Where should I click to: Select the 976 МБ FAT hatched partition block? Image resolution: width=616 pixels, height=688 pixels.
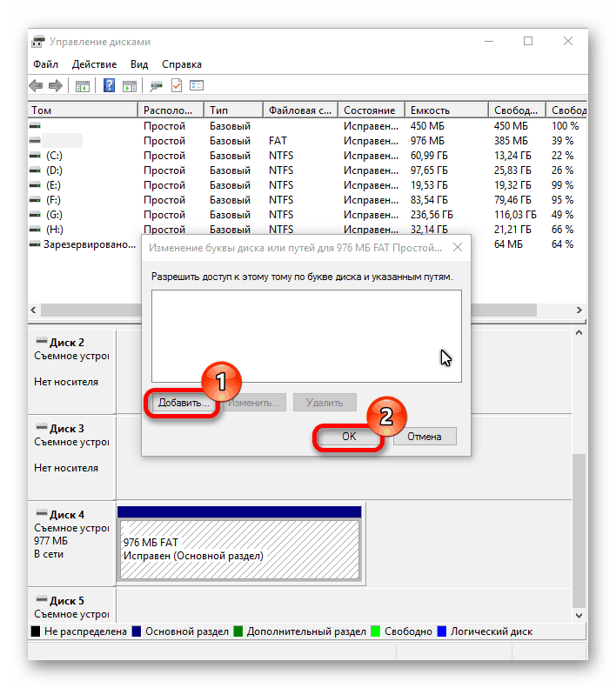tap(240, 550)
